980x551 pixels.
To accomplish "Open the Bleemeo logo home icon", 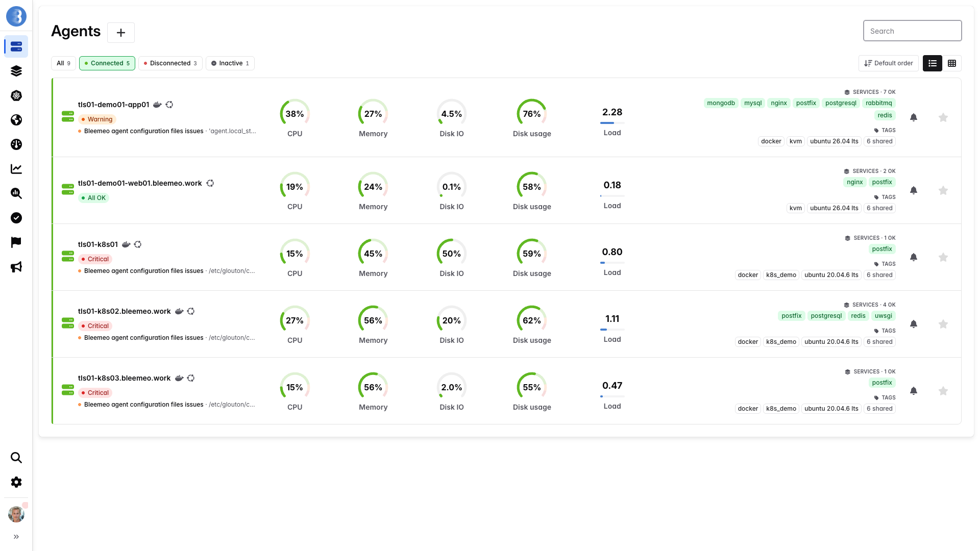I will click(x=16, y=16).
